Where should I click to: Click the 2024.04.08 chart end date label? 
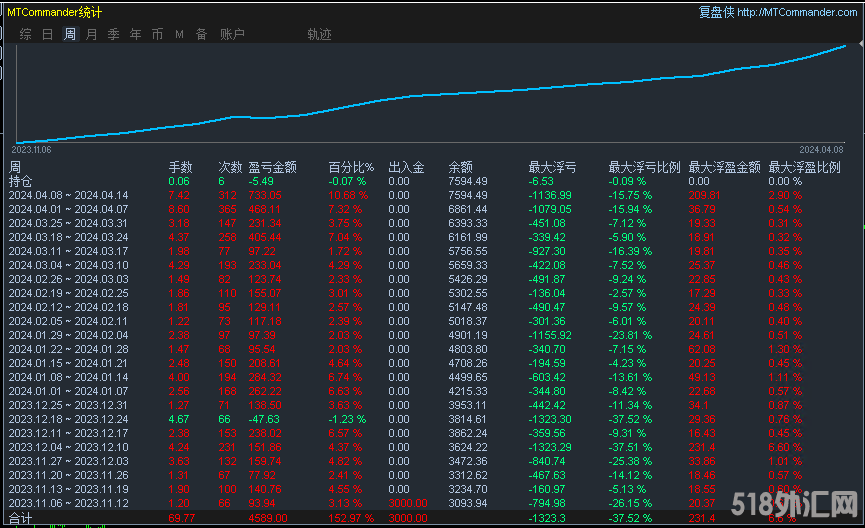coord(822,149)
